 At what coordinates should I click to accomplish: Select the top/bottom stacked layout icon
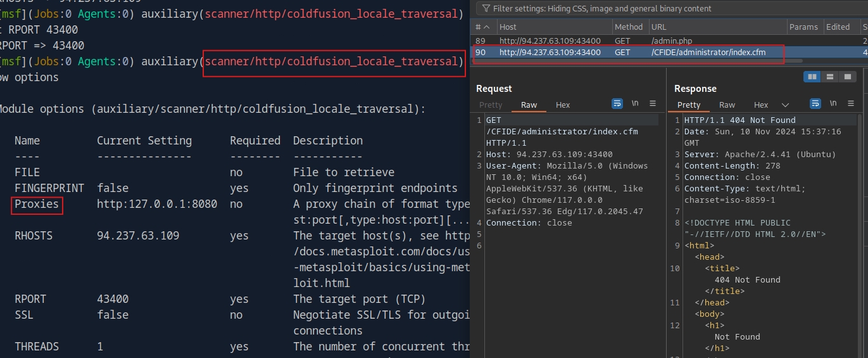pos(829,77)
